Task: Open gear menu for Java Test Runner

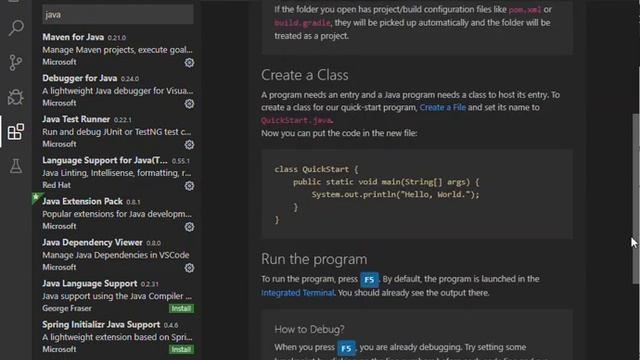Action: pos(189,144)
